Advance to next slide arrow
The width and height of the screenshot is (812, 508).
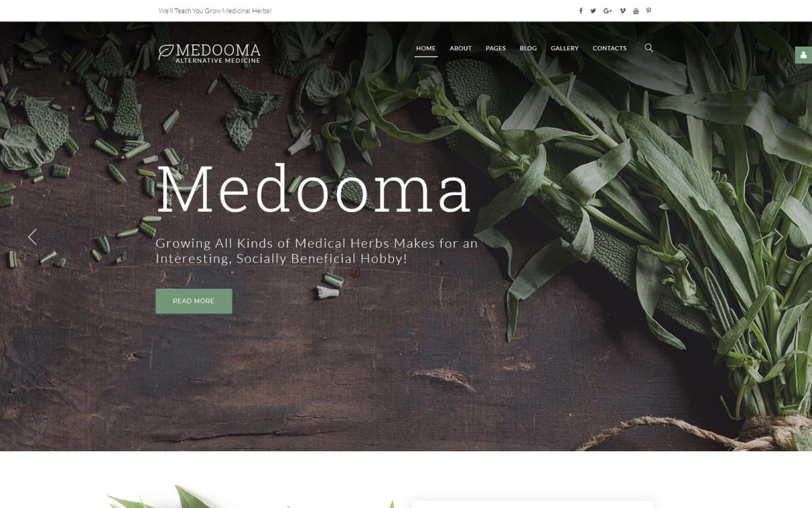pos(778,236)
